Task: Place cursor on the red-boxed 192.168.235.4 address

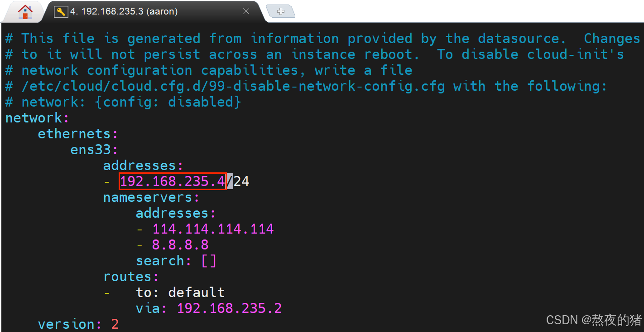Action: (173, 181)
